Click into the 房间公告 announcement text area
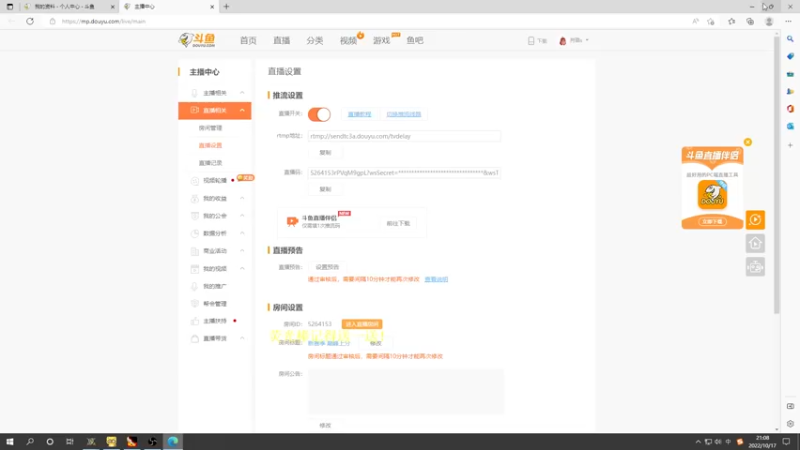The width and height of the screenshot is (800, 450). click(x=406, y=391)
